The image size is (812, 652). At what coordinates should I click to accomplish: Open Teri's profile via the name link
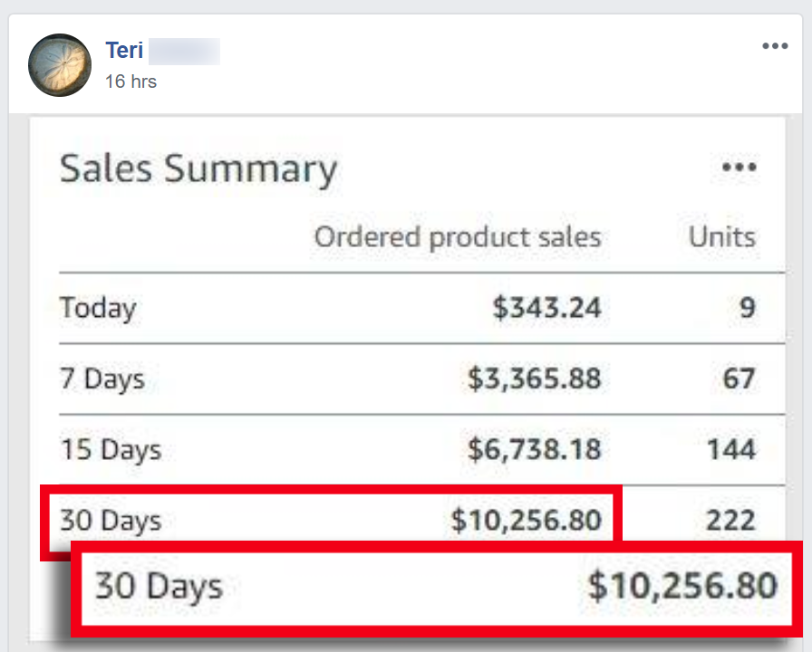click(x=124, y=50)
